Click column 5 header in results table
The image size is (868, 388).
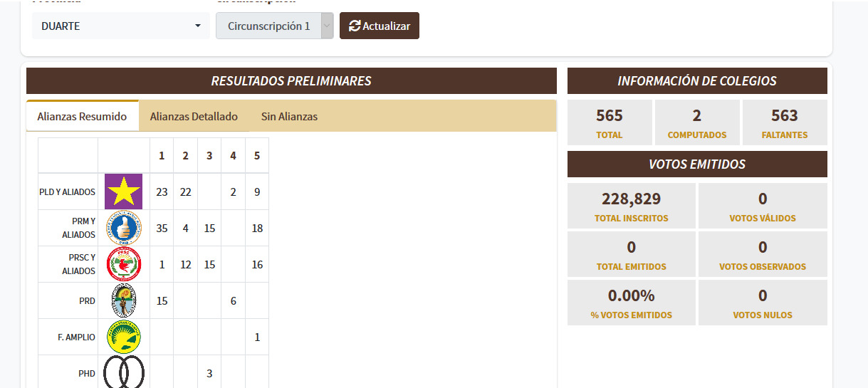click(257, 155)
